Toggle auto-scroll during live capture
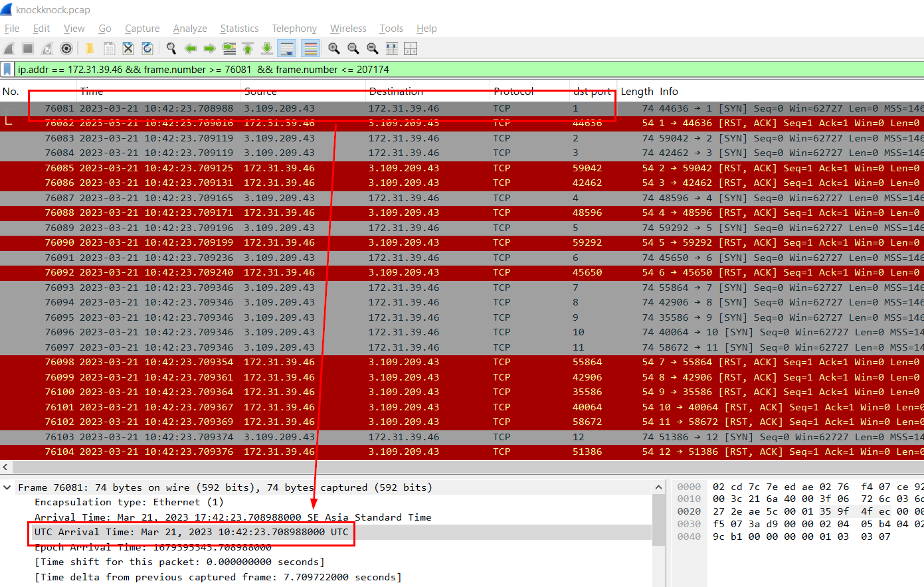This screenshot has width=924, height=587. pyautogui.click(x=287, y=48)
